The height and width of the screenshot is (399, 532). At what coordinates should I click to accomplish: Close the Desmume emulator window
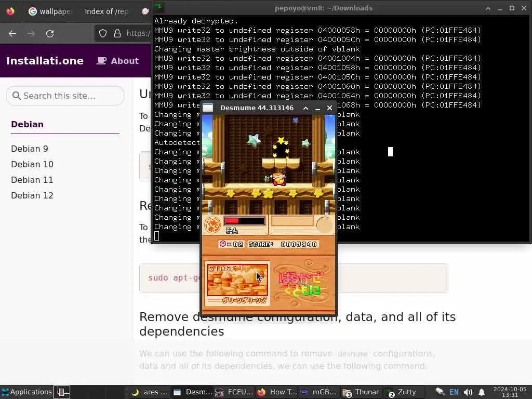(329, 108)
